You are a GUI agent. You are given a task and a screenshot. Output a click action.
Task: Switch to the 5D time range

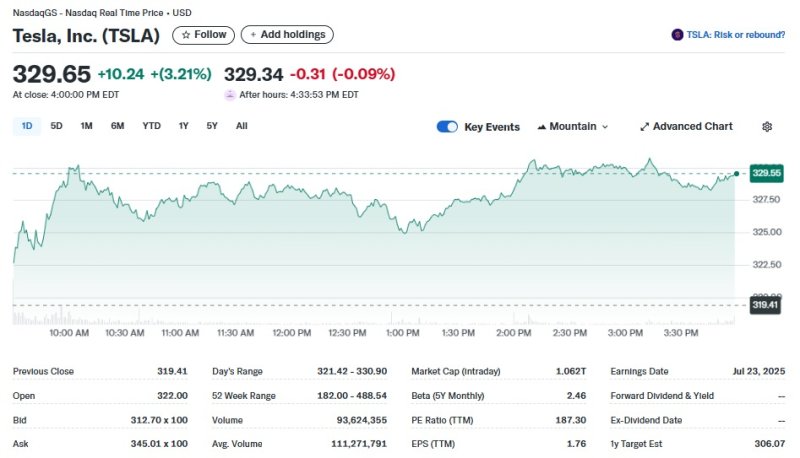57,126
